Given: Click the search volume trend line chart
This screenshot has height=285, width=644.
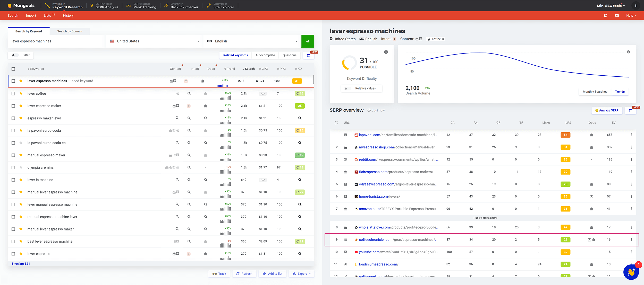Looking at the screenshot, I should click(517, 65).
